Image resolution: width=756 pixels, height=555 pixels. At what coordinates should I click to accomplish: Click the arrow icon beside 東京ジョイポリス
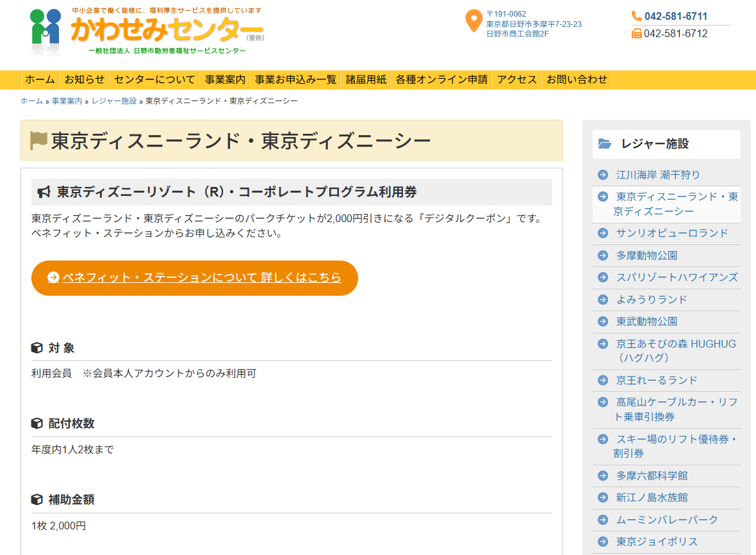pyautogui.click(x=602, y=542)
